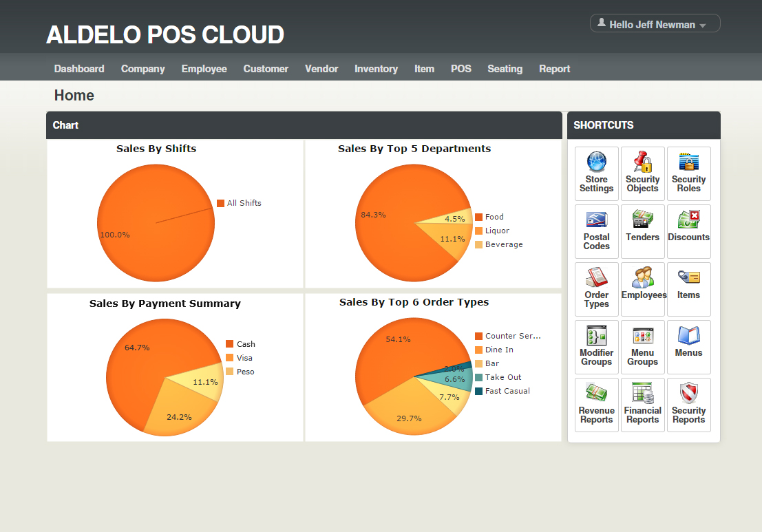The height and width of the screenshot is (532, 762).
Task: Click the user profile icon beside Hello Jeff Newman
Action: 601,23
